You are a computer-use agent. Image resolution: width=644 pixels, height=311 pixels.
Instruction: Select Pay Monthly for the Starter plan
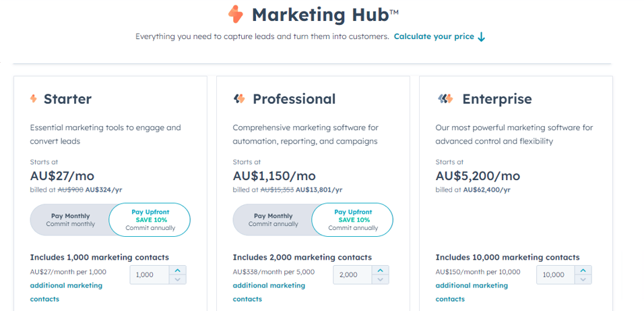pos(70,220)
